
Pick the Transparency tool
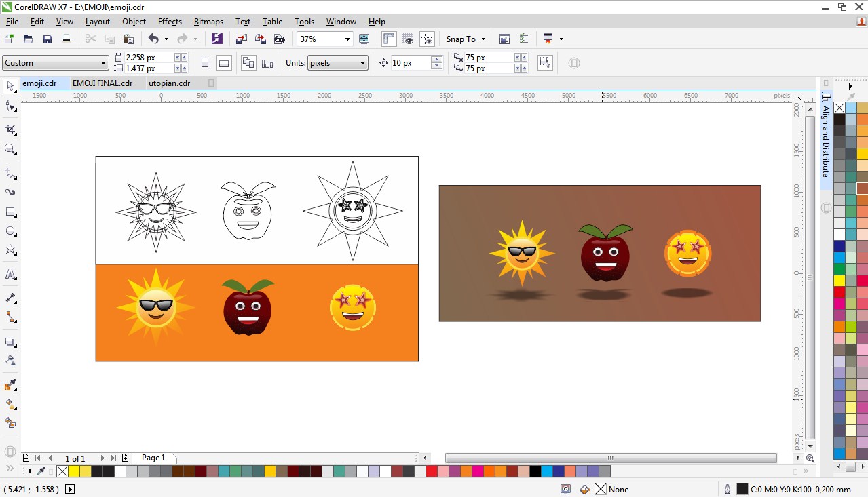(x=10, y=361)
